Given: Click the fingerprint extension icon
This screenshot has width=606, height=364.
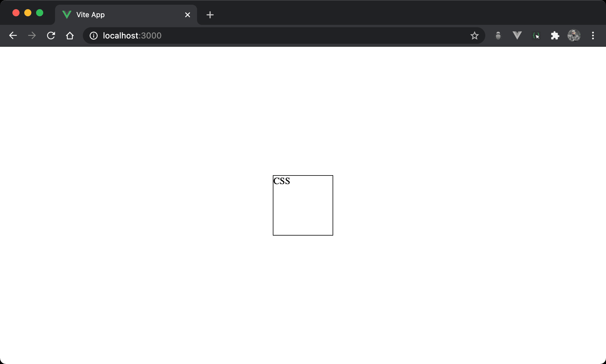Looking at the screenshot, I should tap(498, 36).
